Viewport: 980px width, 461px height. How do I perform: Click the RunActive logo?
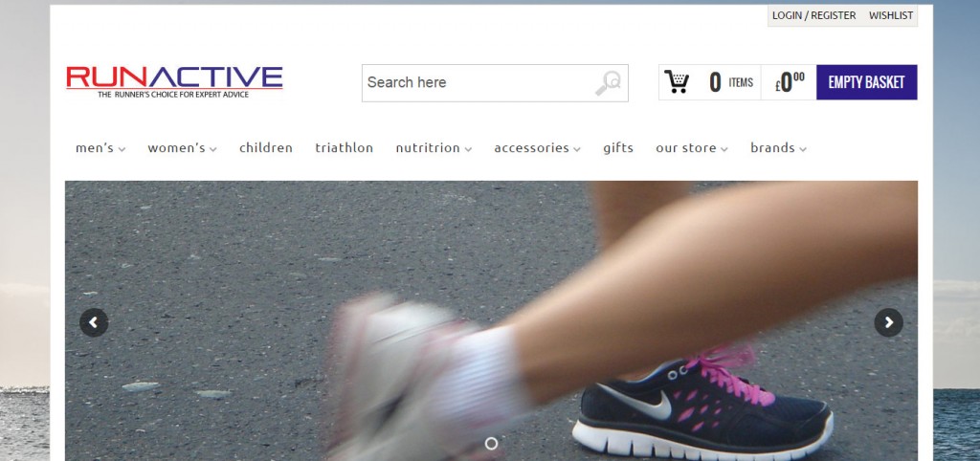(174, 81)
